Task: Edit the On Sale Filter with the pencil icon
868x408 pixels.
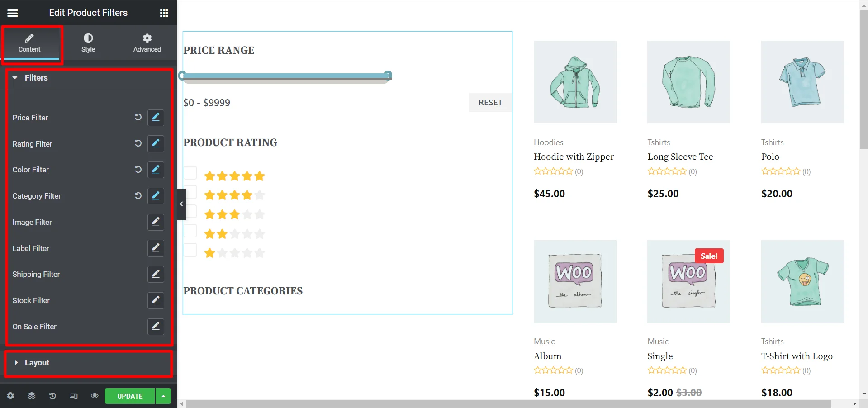Action: 156,326
